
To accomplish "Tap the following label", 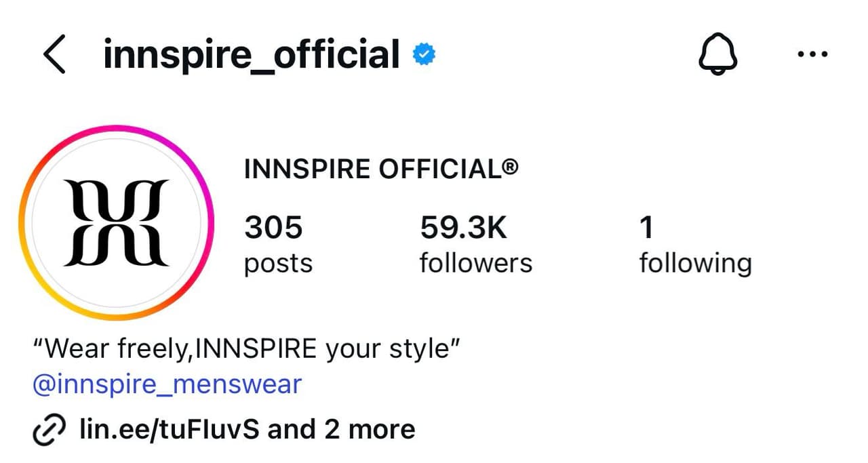I will click(x=696, y=264).
